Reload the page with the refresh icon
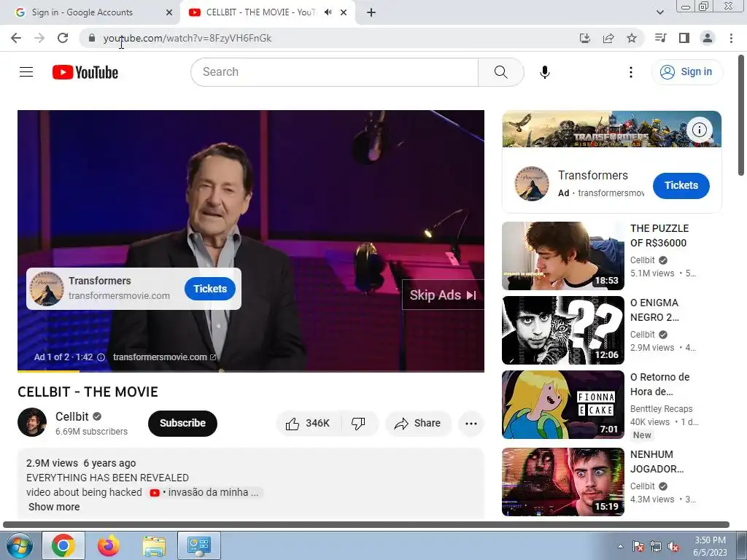This screenshot has width=747, height=560. pos(63,38)
